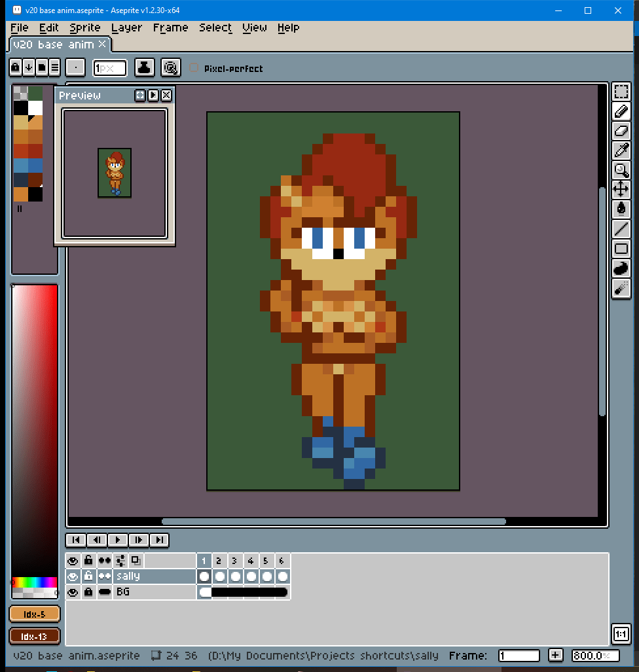This screenshot has width=639, height=672.
Task: Open the Layer menu
Action: (126, 27)
